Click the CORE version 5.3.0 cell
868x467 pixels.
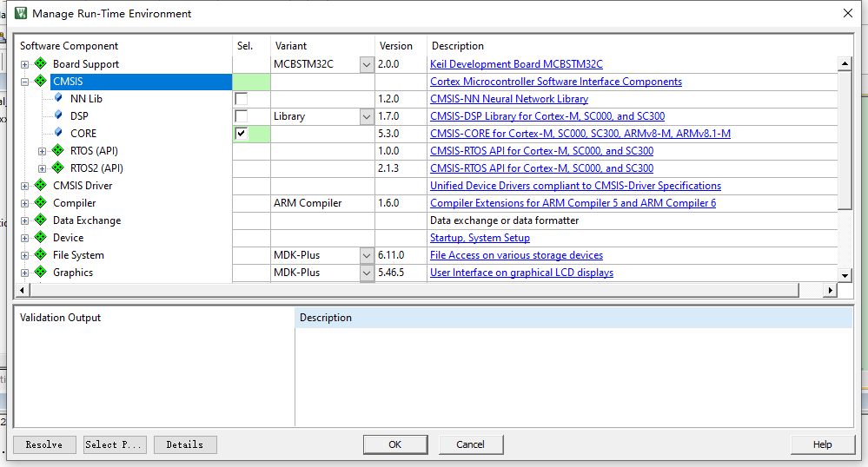click(x=401, y=134)
